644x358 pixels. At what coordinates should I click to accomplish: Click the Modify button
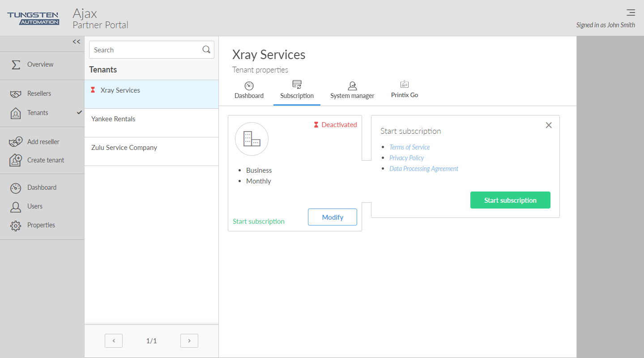tap(332, 217)
